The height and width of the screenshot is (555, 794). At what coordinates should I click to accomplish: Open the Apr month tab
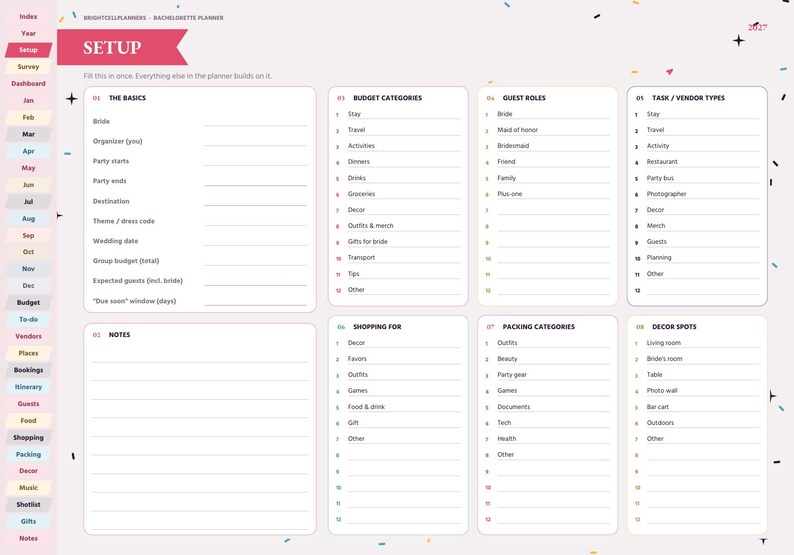coord(28,151)
